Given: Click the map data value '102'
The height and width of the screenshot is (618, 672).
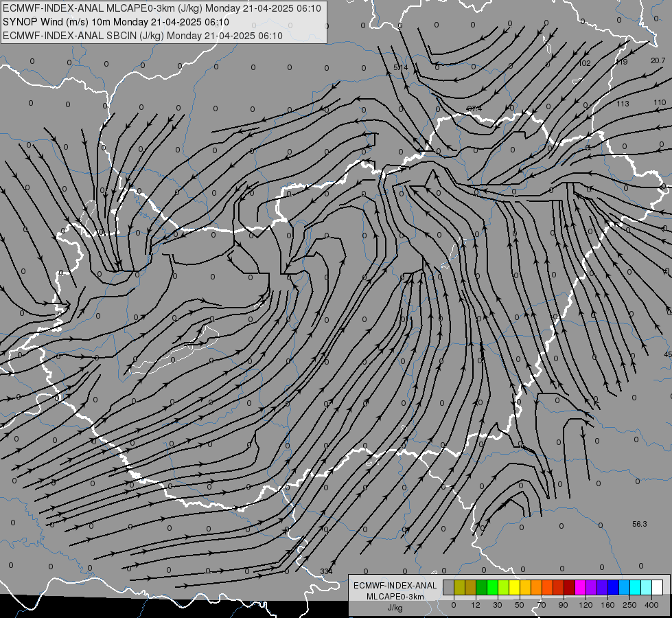Looking at the screenshot, I should [x=585, y=63].
